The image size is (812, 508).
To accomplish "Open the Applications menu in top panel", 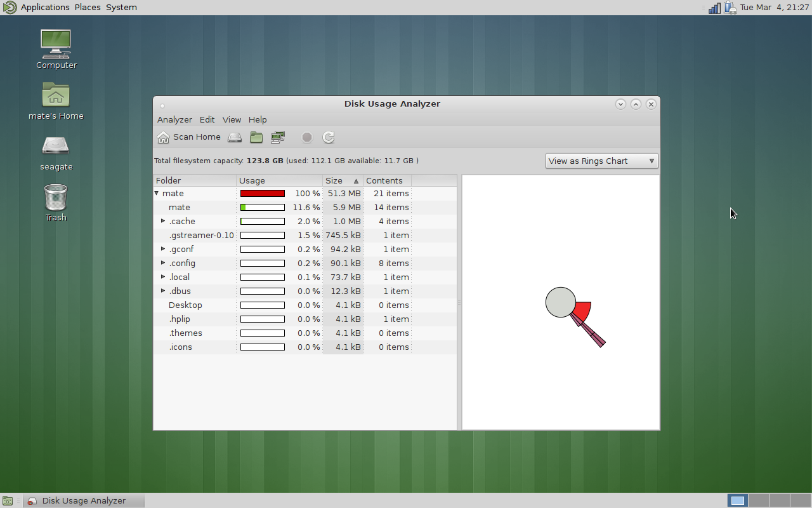I will tap(44, 8).
